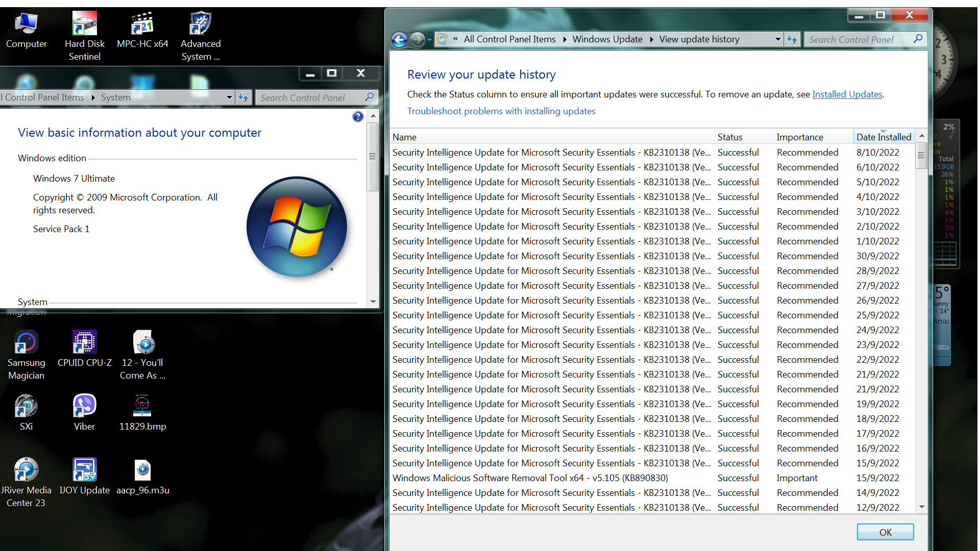Open the weather gadget
980x551 pixels.
[x=942, y=324]
